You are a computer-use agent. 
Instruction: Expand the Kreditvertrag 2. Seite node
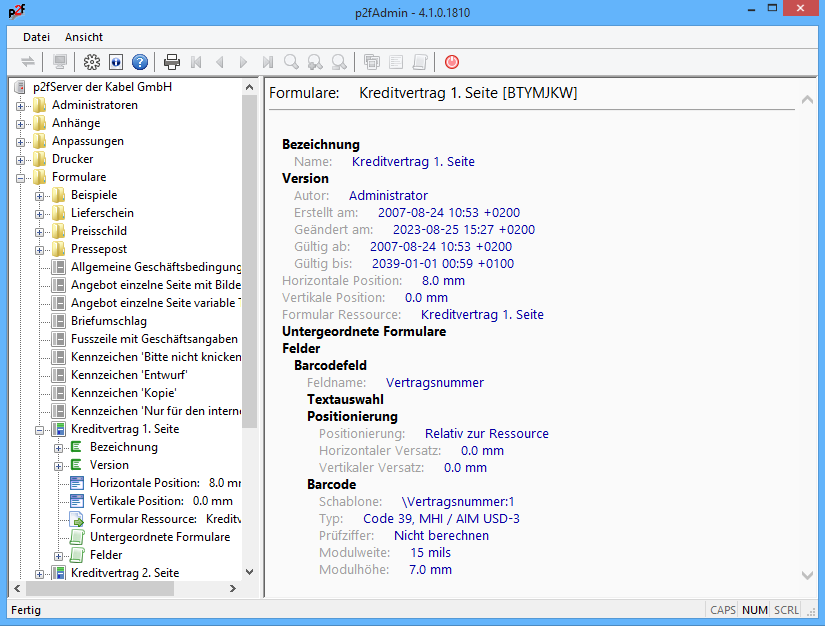(x=40, y=573)
